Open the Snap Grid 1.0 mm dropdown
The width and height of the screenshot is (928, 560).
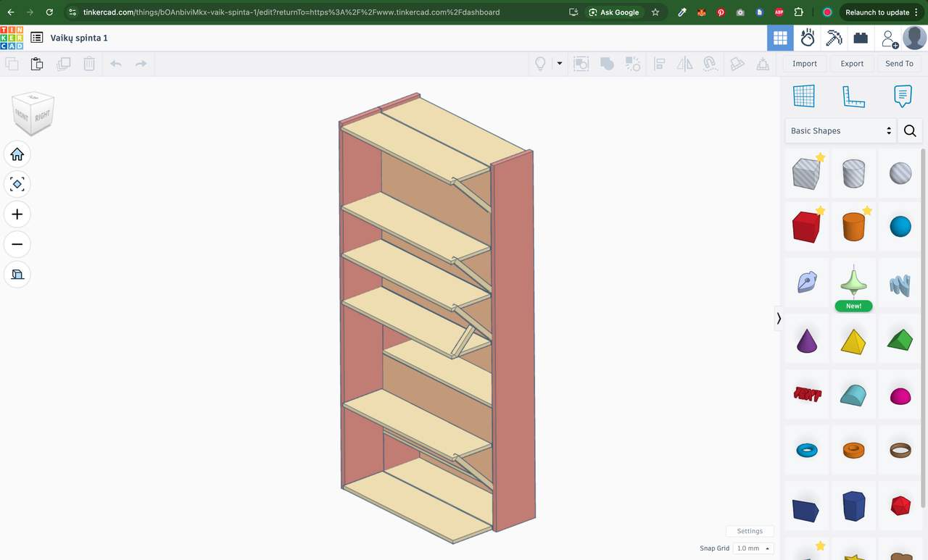click(x=753, y=548)
